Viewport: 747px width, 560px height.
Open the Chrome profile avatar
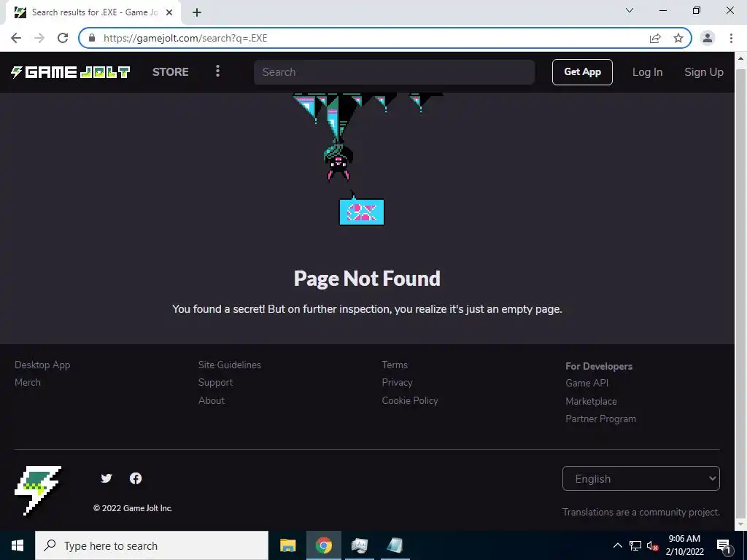click(708, 38)
